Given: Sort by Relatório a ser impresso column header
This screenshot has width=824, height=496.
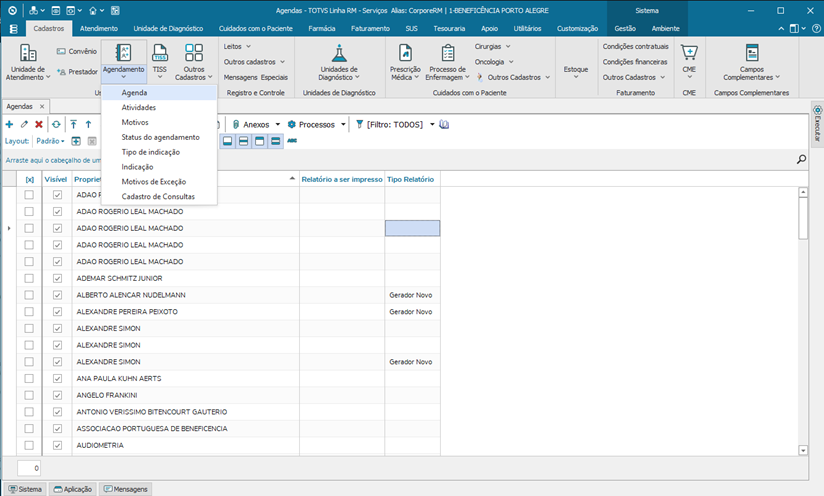Looking at the screenshot, I should click(x=342, y=180).
